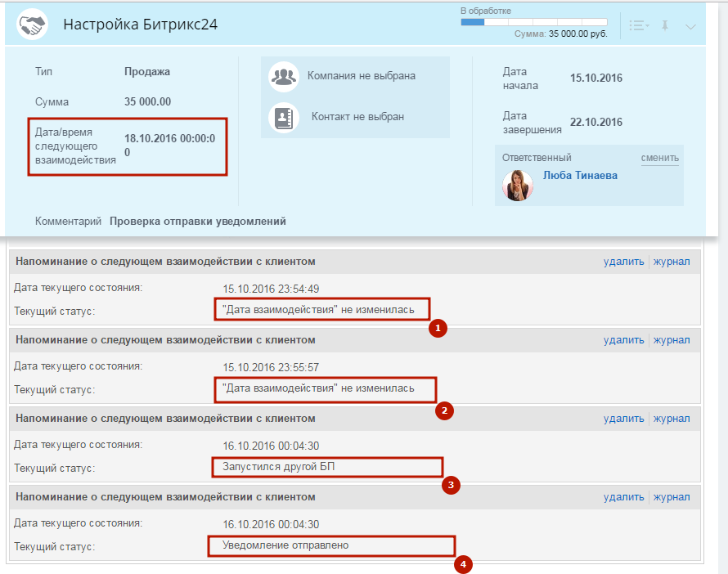This screenshot has height=574, width=728.
Task: Pin the deal card with pin icon
Action: click(x=665, y=25)
